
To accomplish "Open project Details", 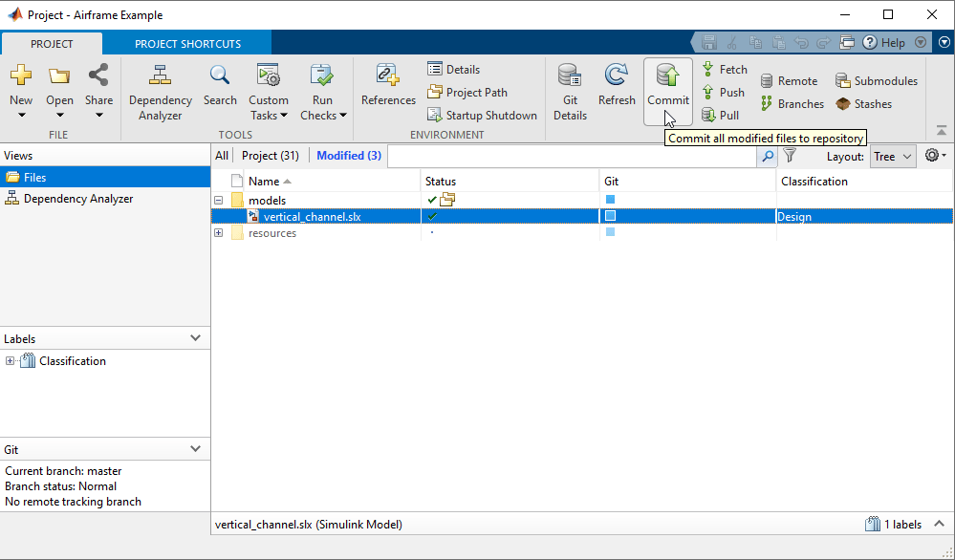I will point(454,70).
